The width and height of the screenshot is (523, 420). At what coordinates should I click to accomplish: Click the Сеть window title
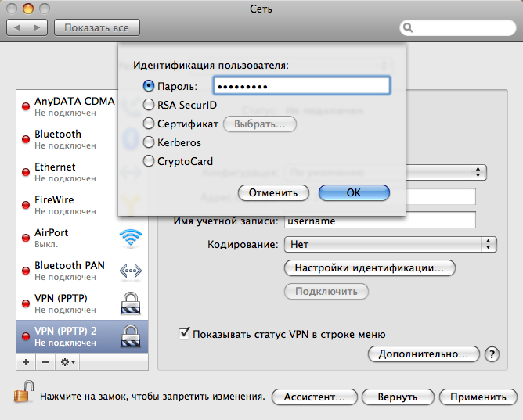(x=261, y=9)
